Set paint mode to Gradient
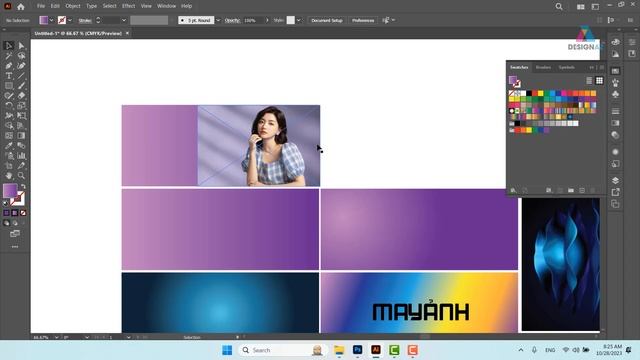The width and height of the screenshot is (640, 360). [15, 213]
